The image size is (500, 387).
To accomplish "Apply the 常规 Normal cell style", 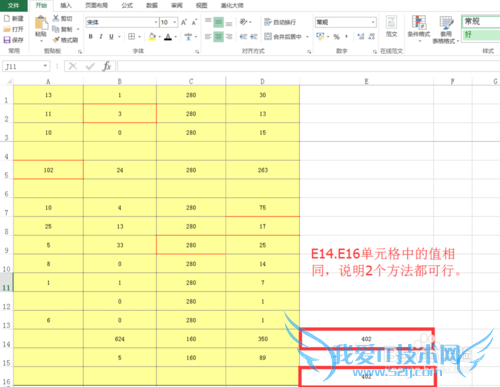I will pyautogui.click(x=481, y=21).
